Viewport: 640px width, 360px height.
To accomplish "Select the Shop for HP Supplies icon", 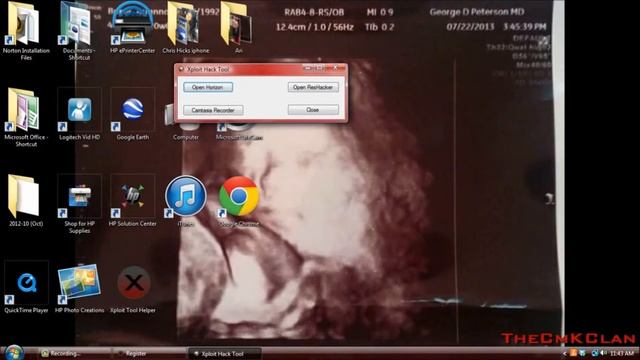I will point(79,204).
